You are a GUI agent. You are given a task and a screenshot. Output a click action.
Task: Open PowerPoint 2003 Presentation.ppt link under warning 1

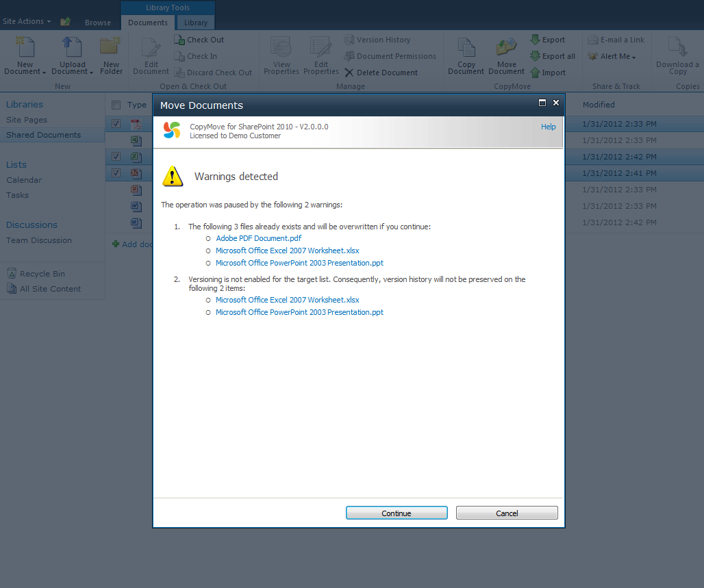(299, 263)
